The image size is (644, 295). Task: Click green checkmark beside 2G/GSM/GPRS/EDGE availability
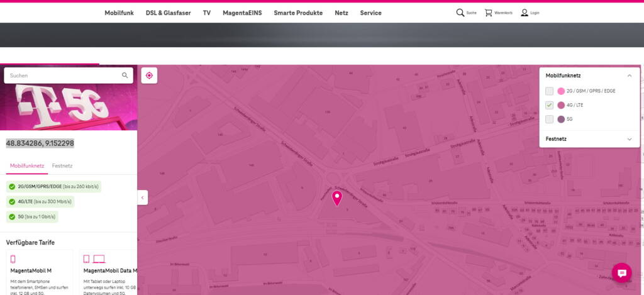12,187
